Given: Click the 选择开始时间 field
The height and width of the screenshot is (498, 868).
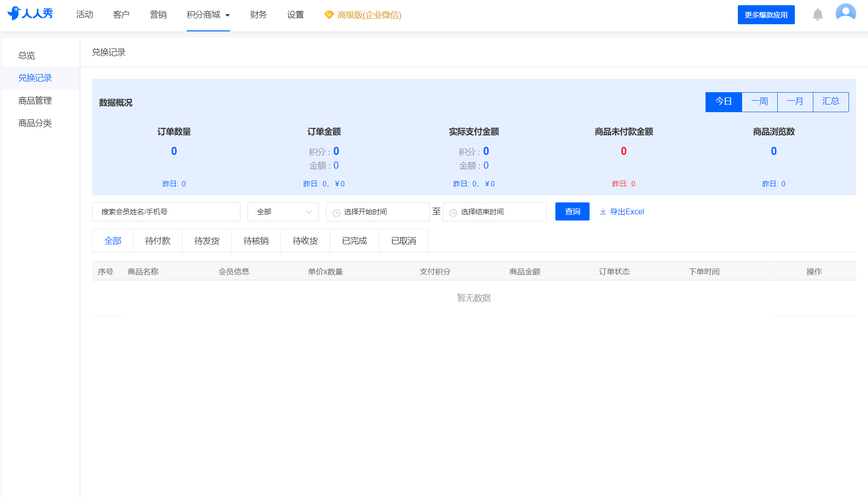Looking at the screenshot, I should click(378, 212).
